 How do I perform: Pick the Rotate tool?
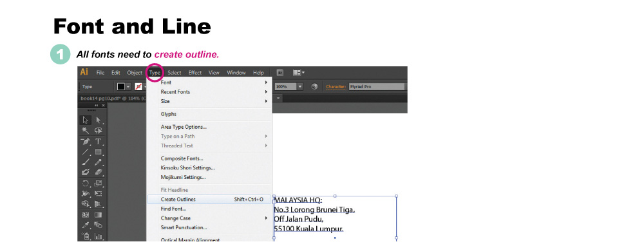[x=86, y=183]
